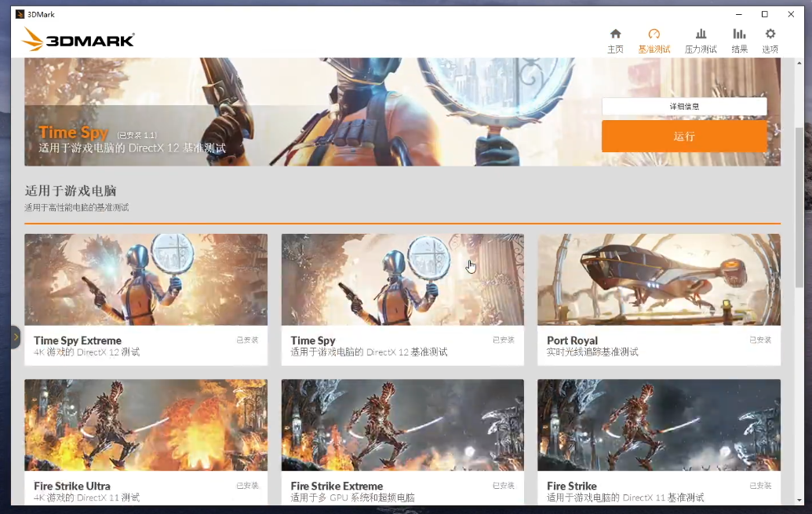
Task: Click the 运行 run button
Action: coord(684,137)
